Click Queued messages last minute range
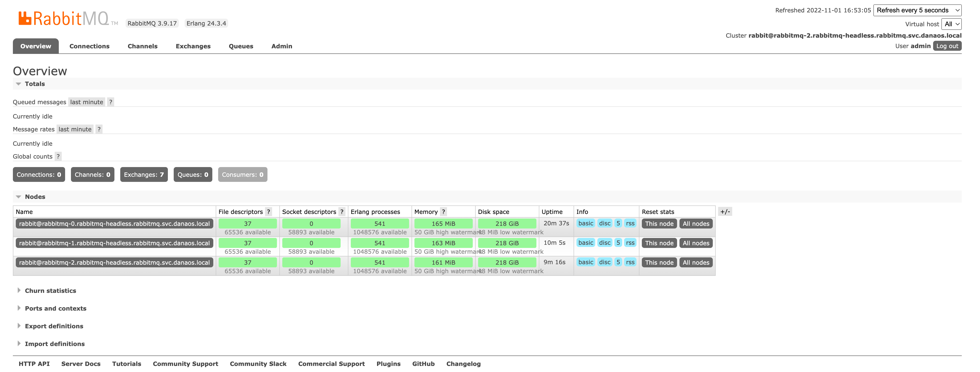The height and width of the screenshot is (372, 980). click(x=86, y=102)
